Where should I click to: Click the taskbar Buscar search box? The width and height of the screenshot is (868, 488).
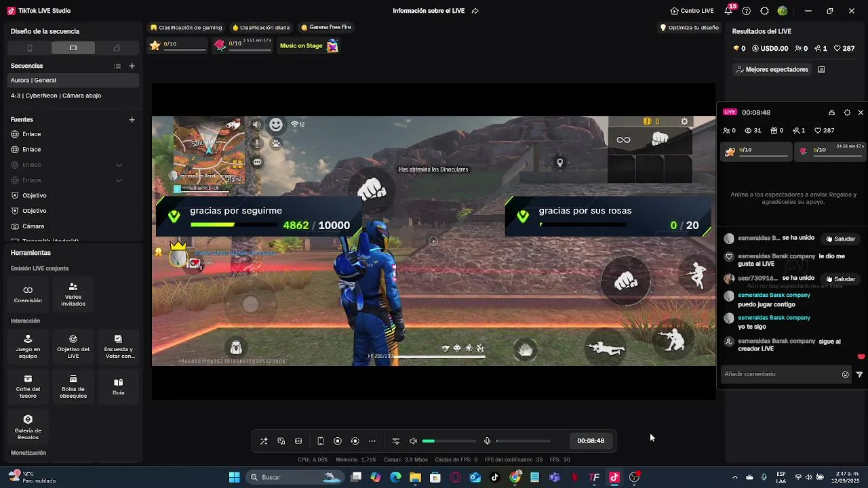click(294, 477)
